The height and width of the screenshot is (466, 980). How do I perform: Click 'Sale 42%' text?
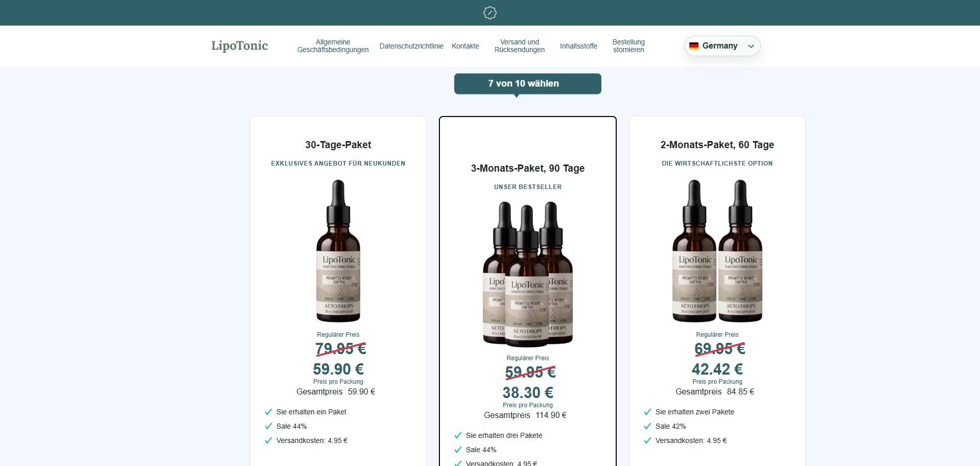pyautogui.click(x=671, y=426)
